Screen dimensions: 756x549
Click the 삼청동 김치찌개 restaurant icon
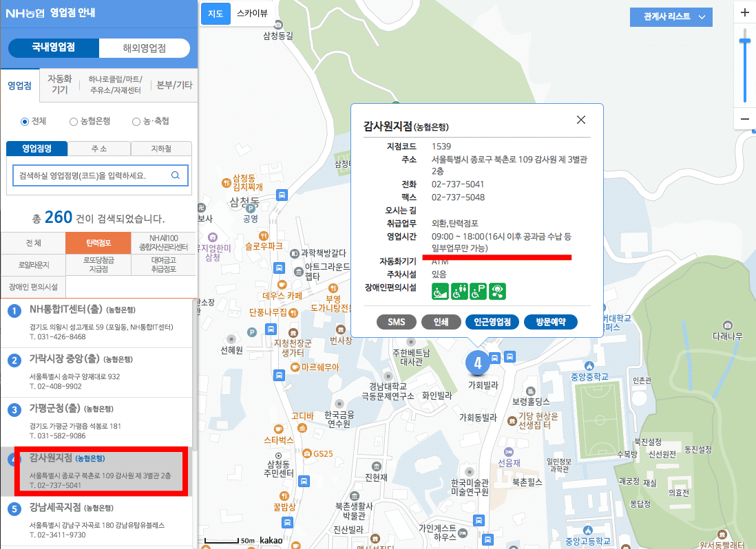click(226, 182)
